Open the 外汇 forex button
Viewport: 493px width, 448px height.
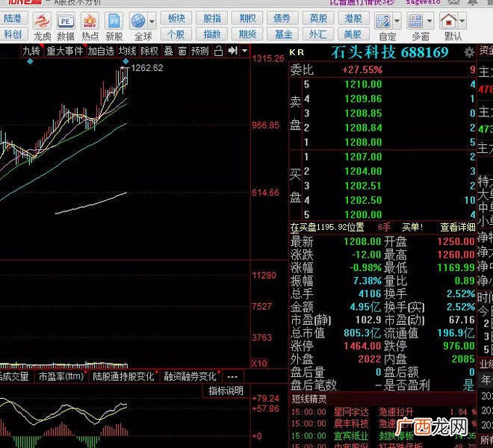click(x=318, y=34)
